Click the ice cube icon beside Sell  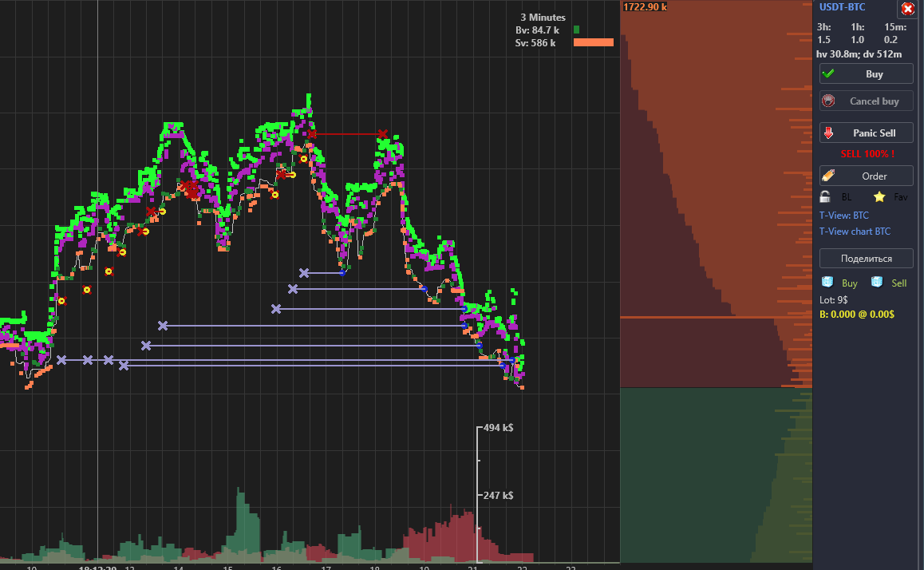tap(877, 283)
